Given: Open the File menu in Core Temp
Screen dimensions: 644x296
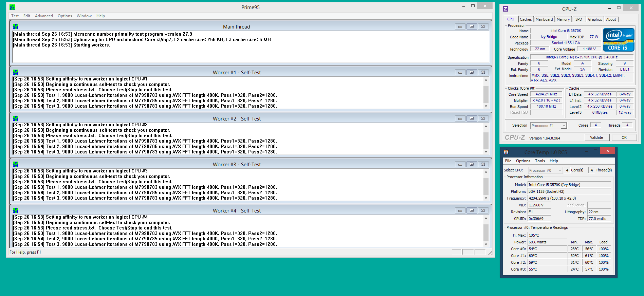Looking at the screenshot, I should (508, 161).
